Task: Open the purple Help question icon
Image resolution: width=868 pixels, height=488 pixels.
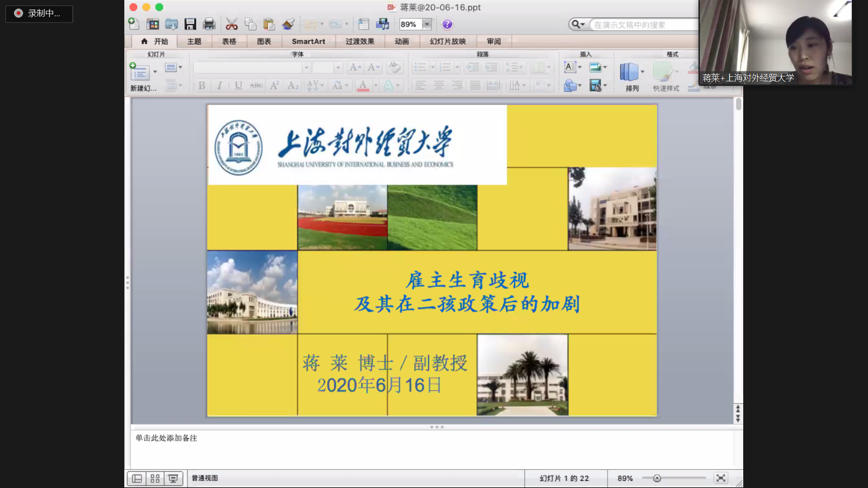Action: (447, 24)
